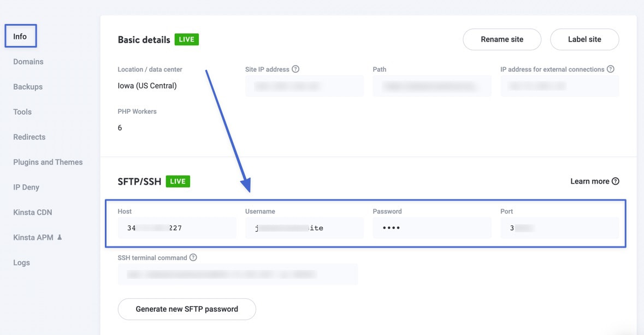Click the info icon beside Learn more
Image resolution: width=644 pixels, height=335 pixels.
(x=615, y=181)
